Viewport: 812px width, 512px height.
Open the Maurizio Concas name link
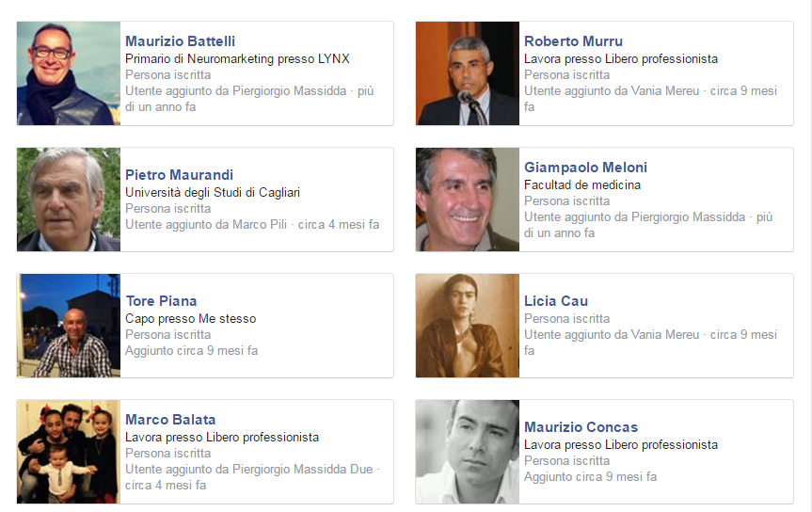tap(581, 427)
